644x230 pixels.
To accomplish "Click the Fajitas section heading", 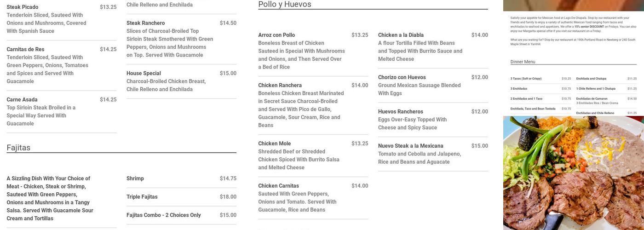I will (18, 148).
